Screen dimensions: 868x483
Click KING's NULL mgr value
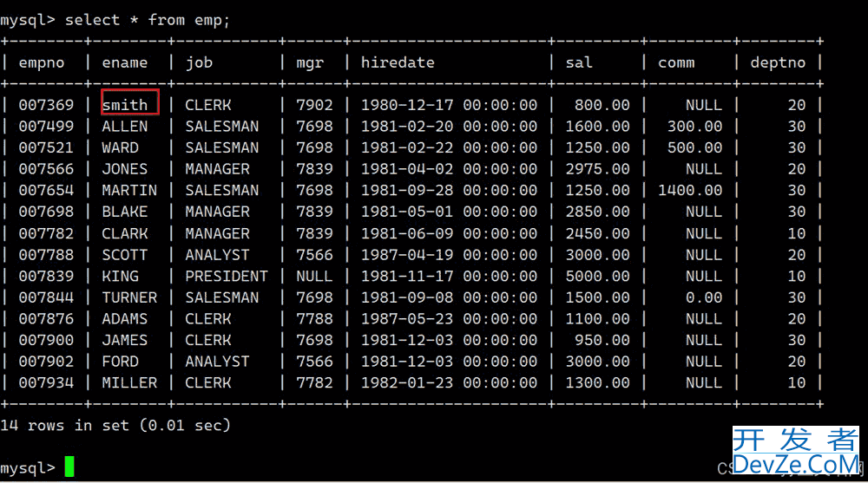tap(314, 276)
